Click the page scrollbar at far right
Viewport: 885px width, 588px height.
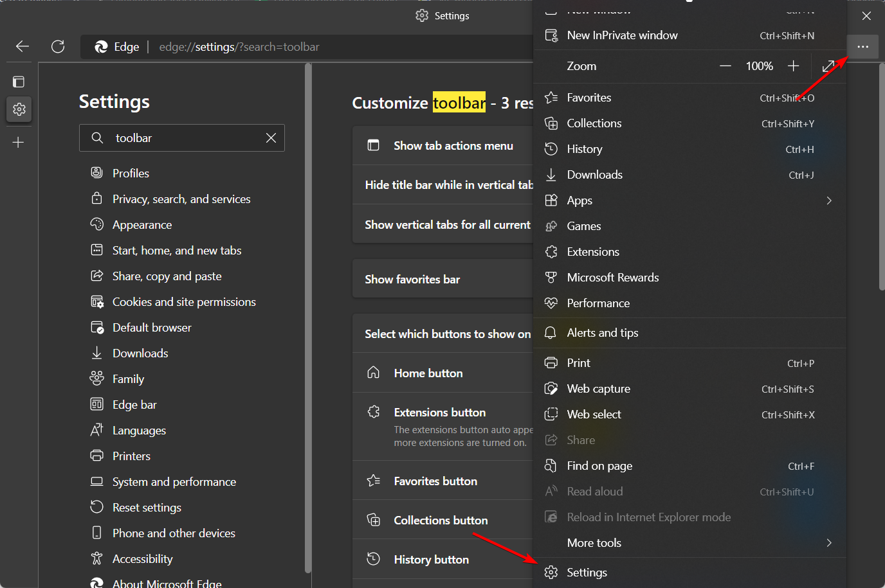[882, 177]
